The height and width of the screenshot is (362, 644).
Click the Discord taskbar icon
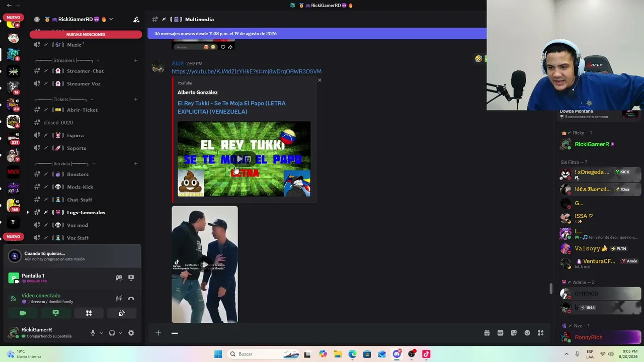click(x=396, y=354)
